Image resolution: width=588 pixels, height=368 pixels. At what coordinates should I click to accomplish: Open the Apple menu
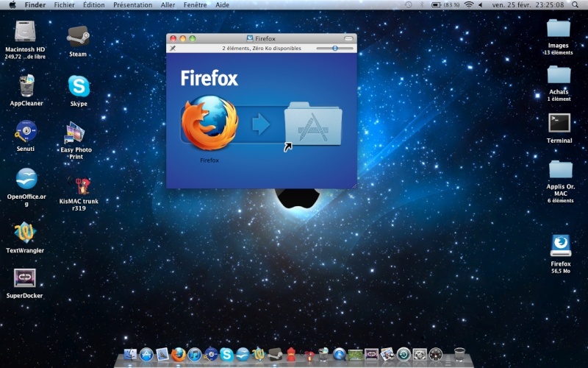(x=12, y=5)
